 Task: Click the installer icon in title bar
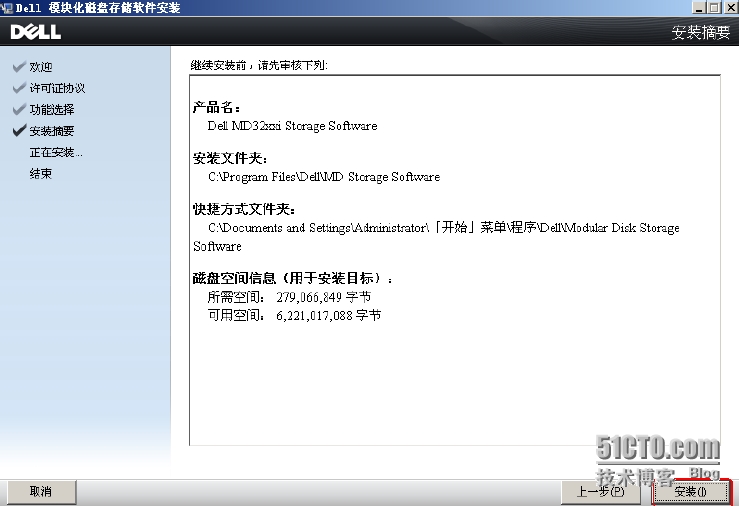tap(7, 8)
